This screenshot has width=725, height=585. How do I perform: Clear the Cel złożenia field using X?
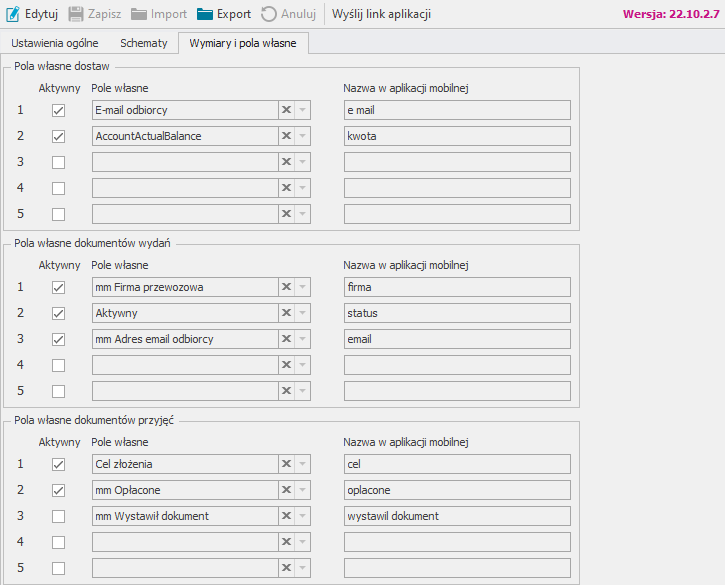[x=286, y=464]
